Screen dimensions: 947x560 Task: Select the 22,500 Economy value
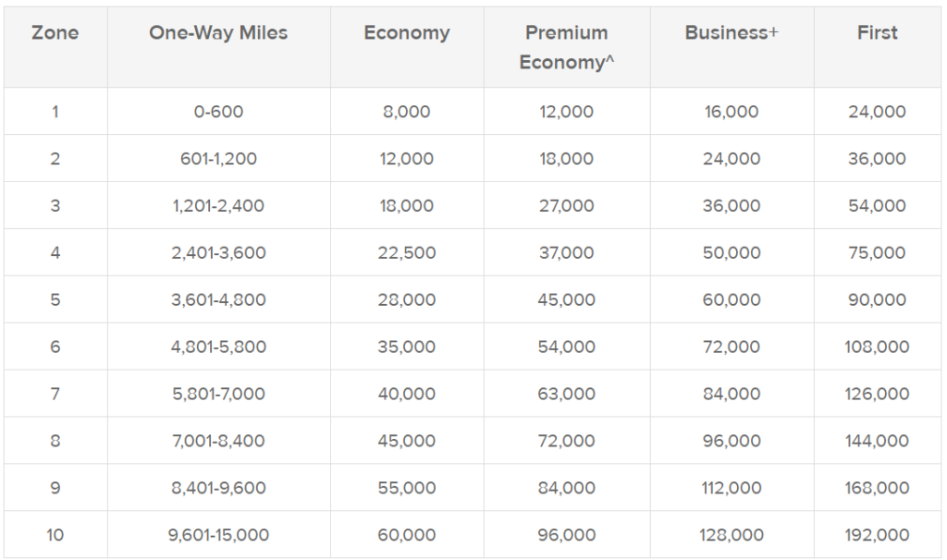pos(407,253)
